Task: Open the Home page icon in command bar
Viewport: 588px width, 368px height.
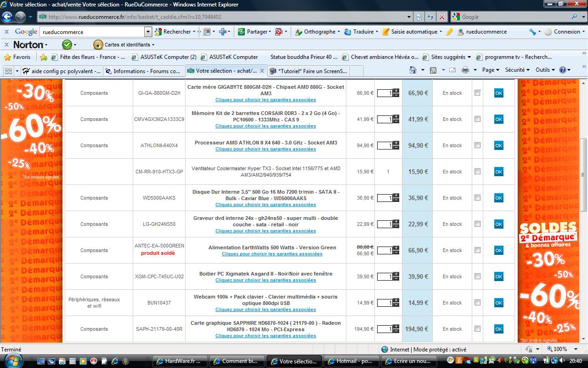Action: (x=412, y=70)
